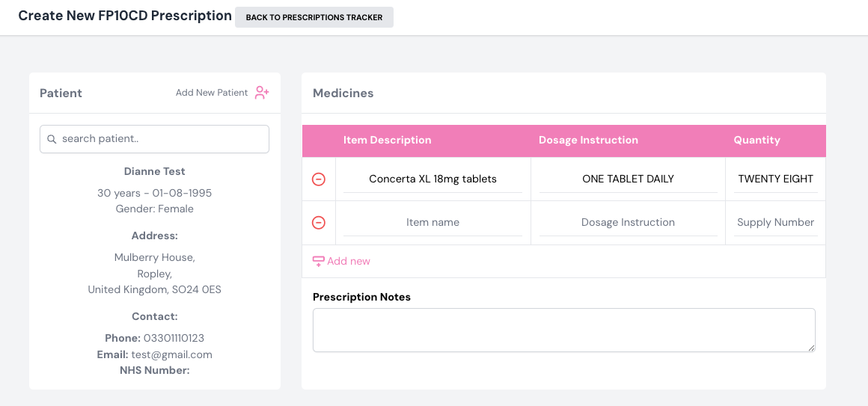868x406 pixels.
Task: Click the Add New Patient text link
Action: pyautogui.click(x=212, y=93)
